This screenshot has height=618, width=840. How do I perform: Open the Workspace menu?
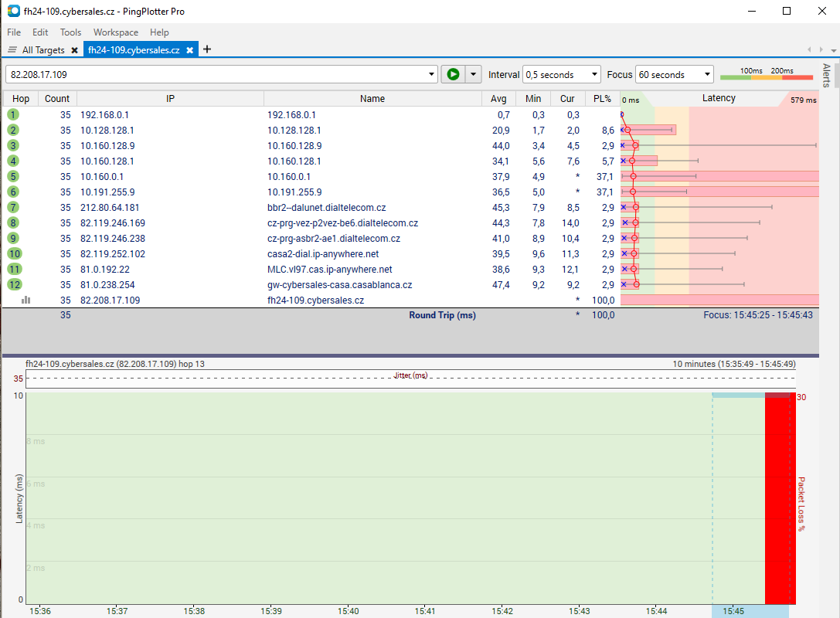115,32
